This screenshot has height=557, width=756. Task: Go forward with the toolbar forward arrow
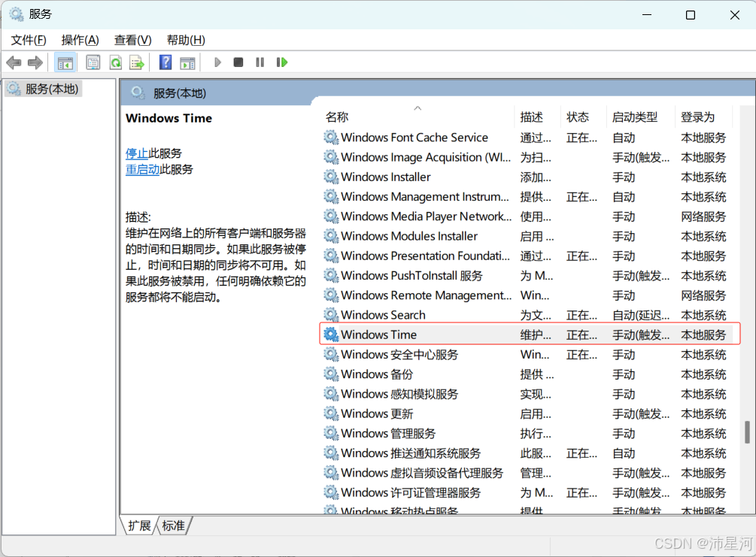[x=35, y=62]
